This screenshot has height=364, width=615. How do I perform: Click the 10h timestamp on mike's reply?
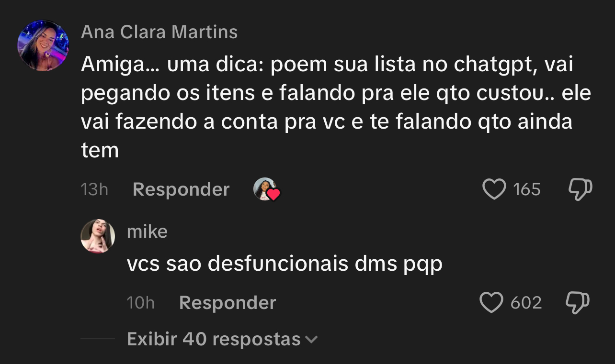coord(141,303)
